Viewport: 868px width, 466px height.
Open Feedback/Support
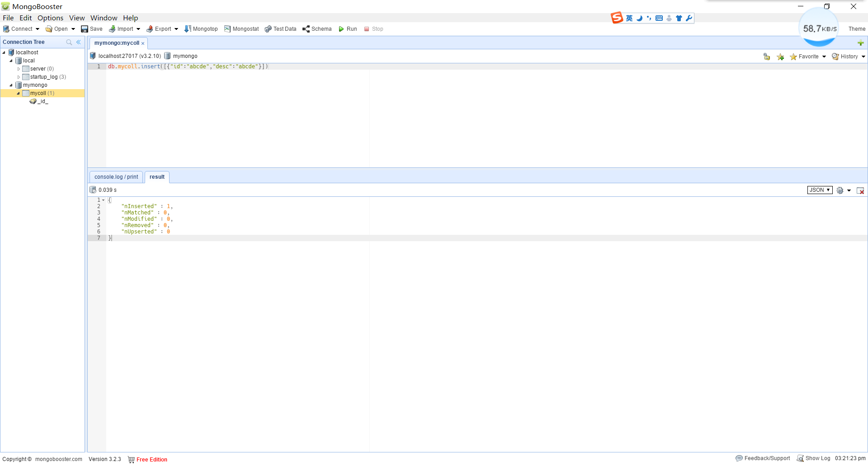click(763, 458)
